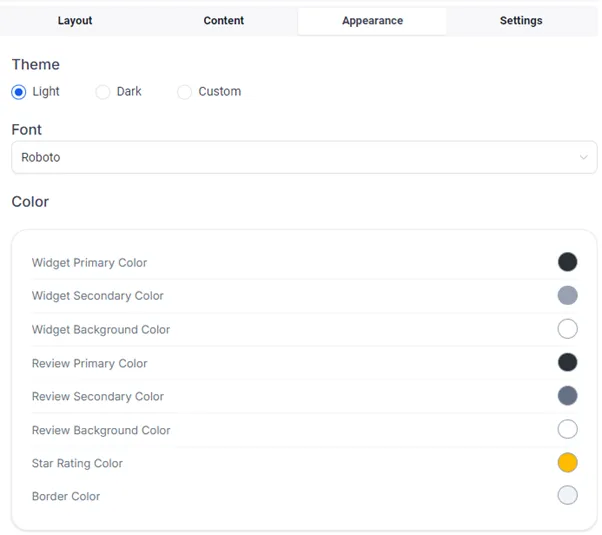Open the Roboto font dropdown

tap(304, 157)
